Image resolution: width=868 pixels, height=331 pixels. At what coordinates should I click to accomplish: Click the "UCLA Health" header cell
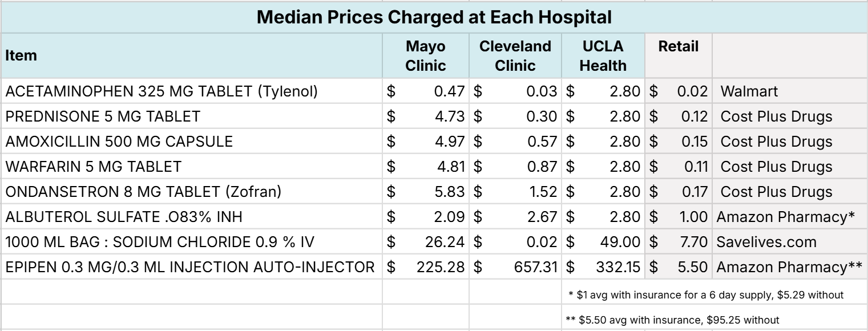click(x=603, y=55)
